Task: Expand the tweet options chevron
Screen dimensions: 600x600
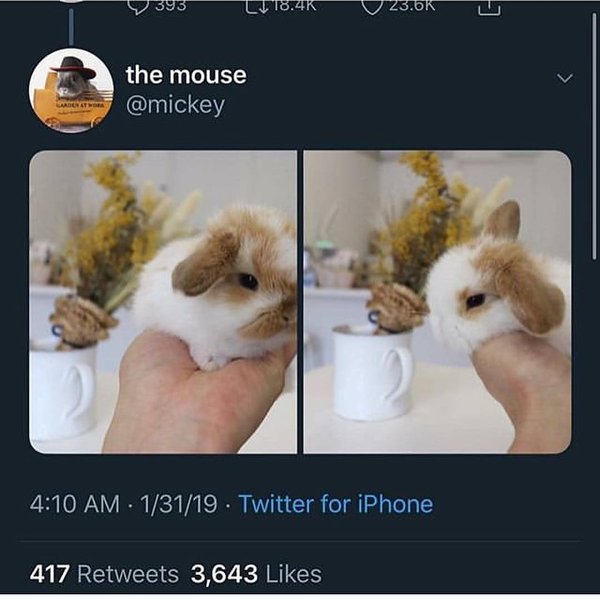Action: point(565,77)
